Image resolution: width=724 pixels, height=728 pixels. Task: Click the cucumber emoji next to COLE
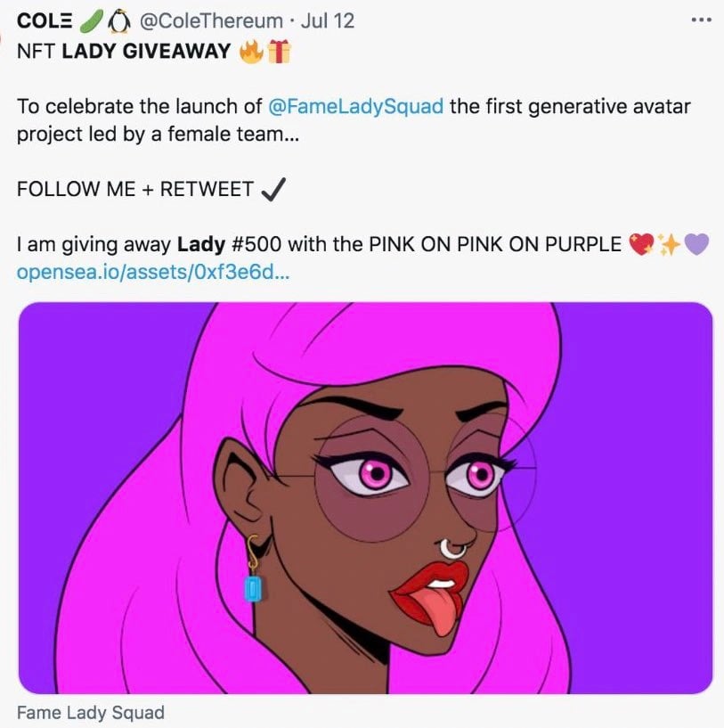92,21
